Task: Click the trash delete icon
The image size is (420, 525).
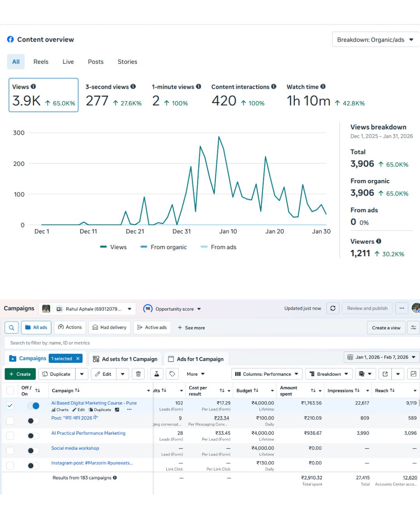Action: tap(138, 374)
